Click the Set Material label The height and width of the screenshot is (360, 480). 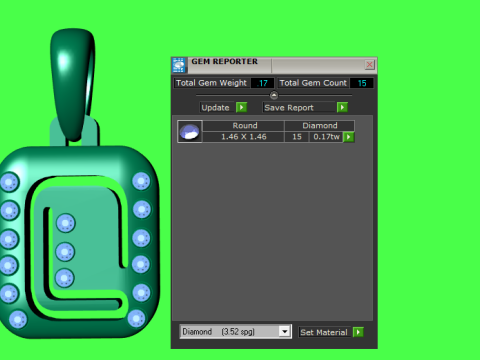coord(324,332)
